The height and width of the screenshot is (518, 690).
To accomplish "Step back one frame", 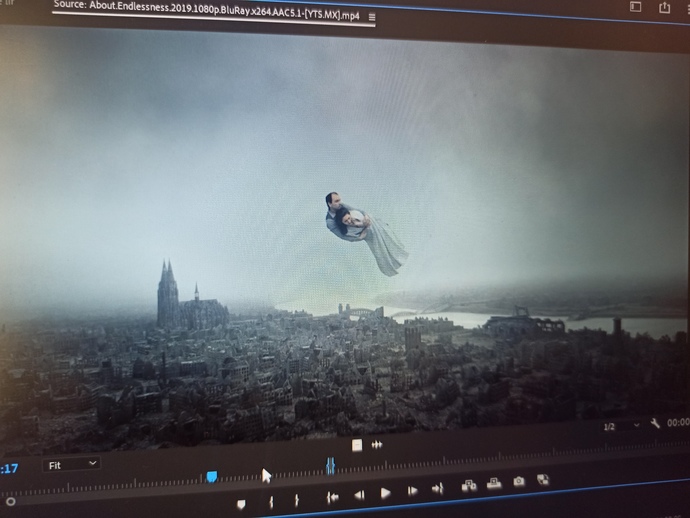I will tap(359, 495).
